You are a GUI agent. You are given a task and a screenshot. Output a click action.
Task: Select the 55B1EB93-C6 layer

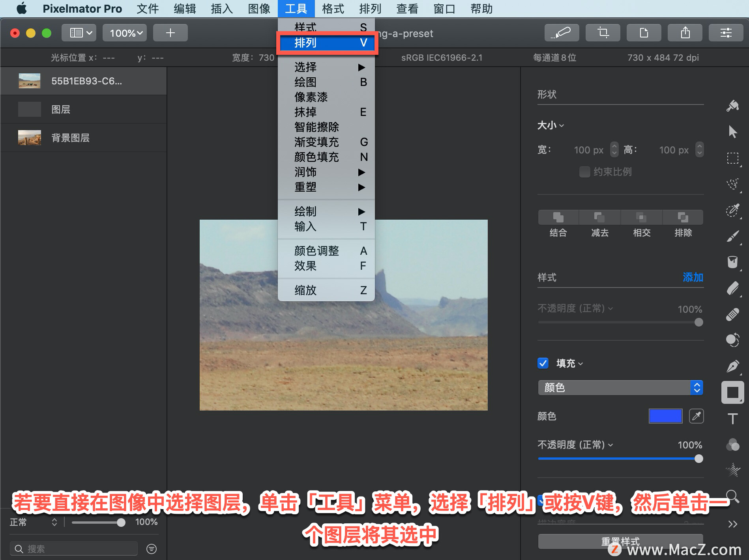[83, 81]
